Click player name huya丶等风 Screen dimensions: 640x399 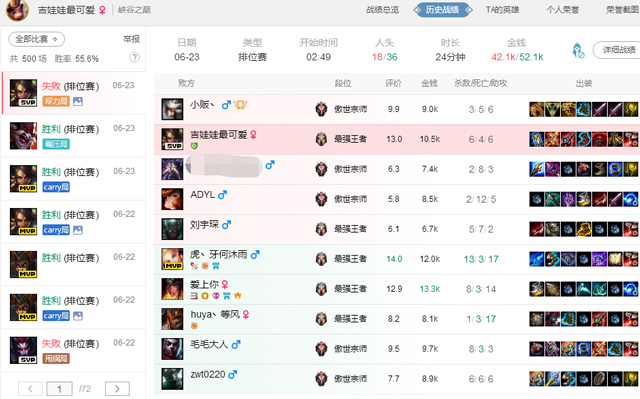(x=215, y=315)
